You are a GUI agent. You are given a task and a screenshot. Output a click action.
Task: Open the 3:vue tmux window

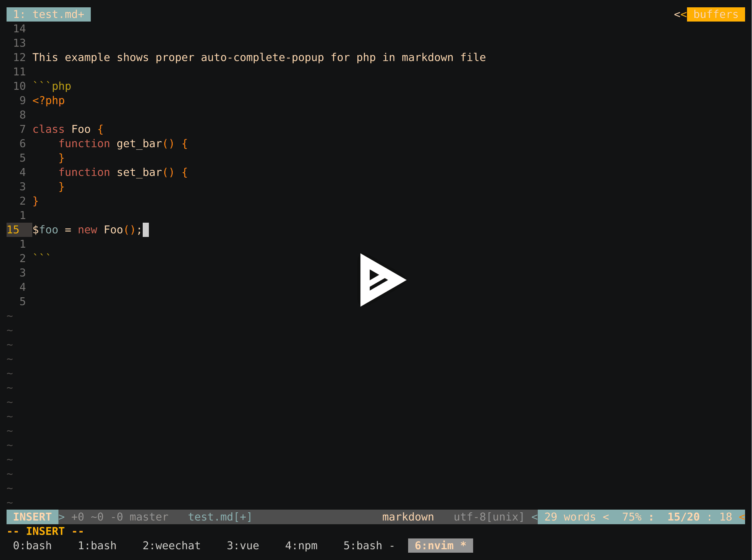point(243,545)
